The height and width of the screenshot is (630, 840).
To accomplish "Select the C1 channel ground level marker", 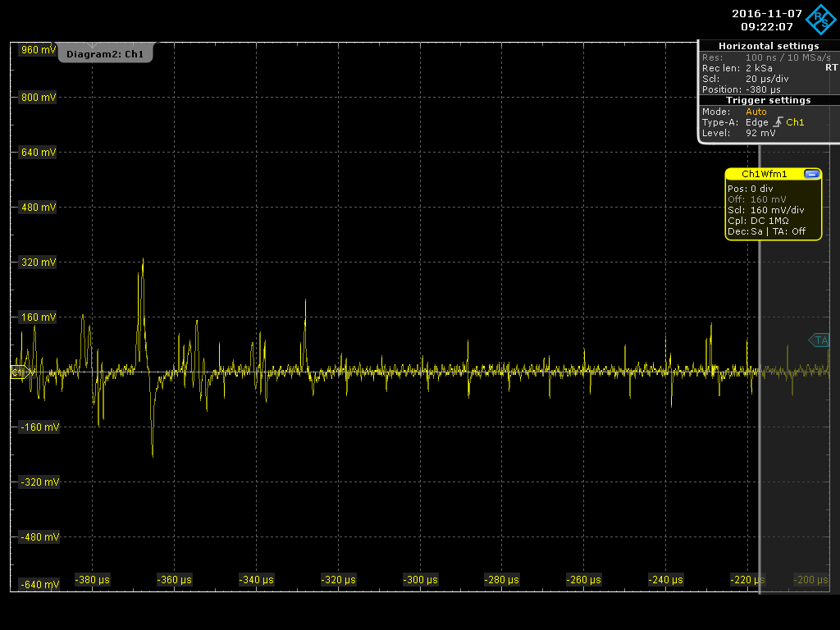I will point(21,372).
